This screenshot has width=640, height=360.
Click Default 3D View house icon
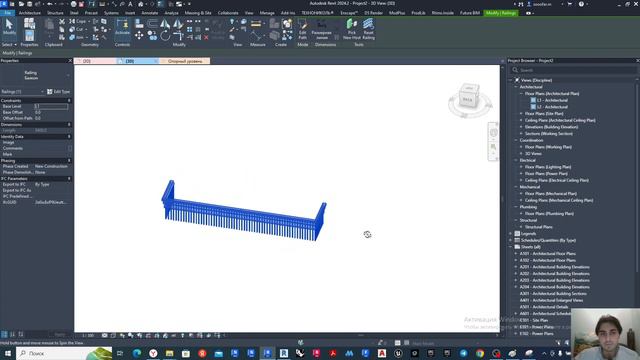pyautogui.click(x=140, y=4)
